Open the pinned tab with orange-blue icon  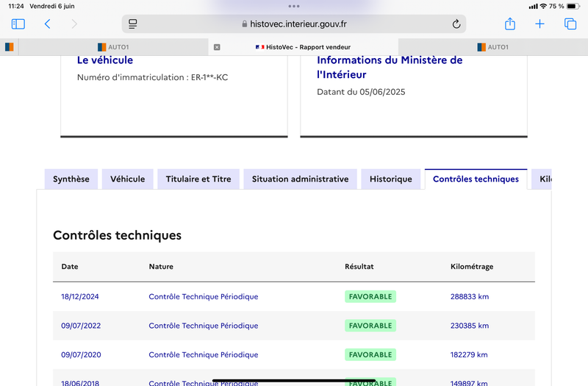[10, 47]
